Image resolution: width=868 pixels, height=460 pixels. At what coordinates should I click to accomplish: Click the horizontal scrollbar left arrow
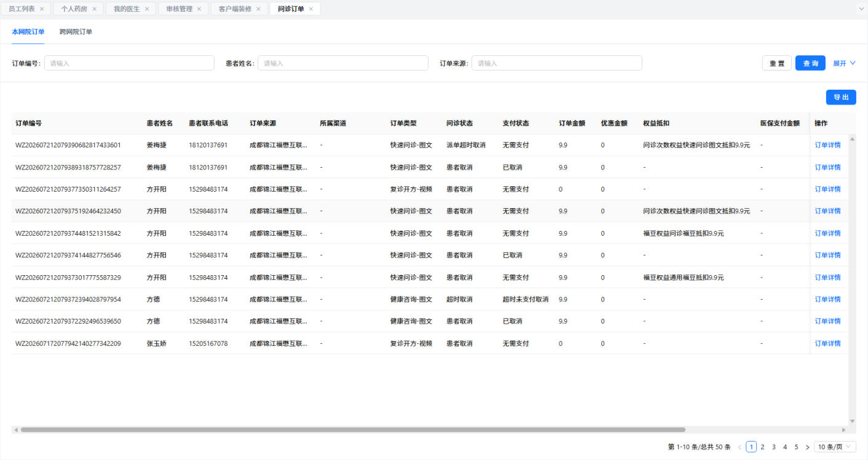click(x=15, y=430)
